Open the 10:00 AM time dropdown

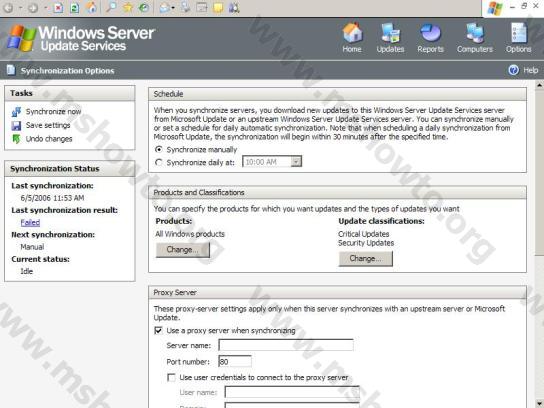coord(296,162)
